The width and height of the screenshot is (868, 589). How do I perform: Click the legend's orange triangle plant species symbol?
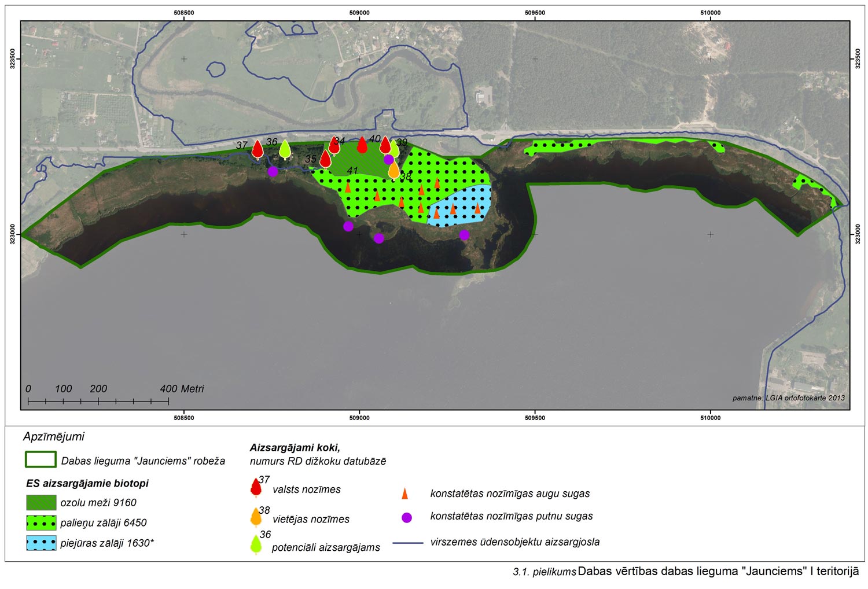point(405,494)
